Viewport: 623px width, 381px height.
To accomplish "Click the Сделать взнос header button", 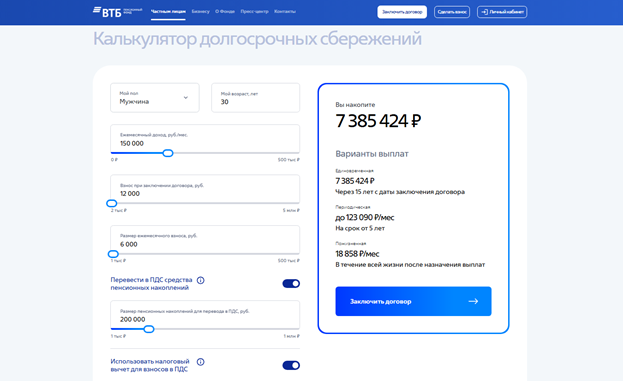I will (452, 12).
